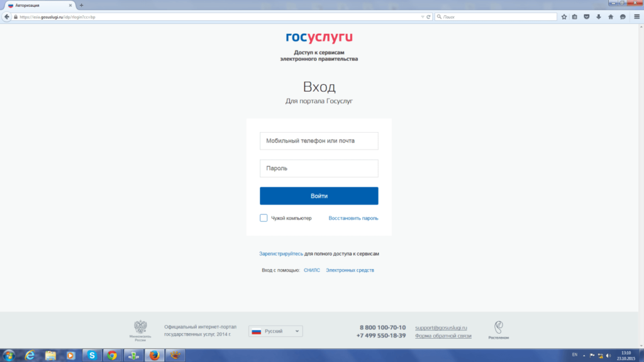Expand the Русский language dropdown
The image size is (644, 362).
click(275, 331)
